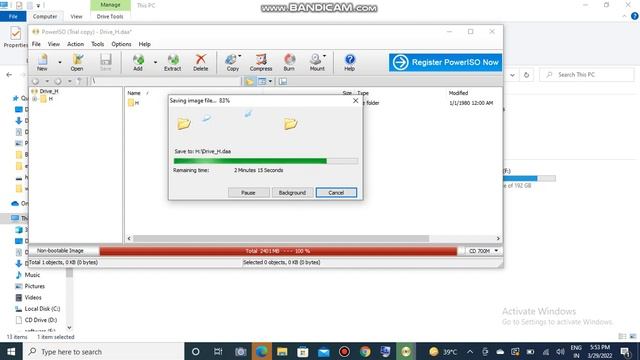Viewport: 640px width, 360px height.
Task: Expand the H folder tree node
Action: 35,99
